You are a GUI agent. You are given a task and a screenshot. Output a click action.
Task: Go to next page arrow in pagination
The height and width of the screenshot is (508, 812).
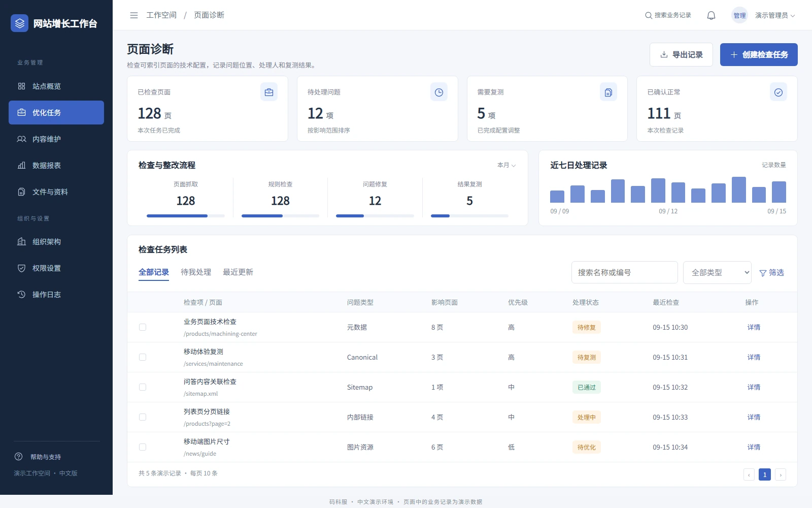point(781,474)
